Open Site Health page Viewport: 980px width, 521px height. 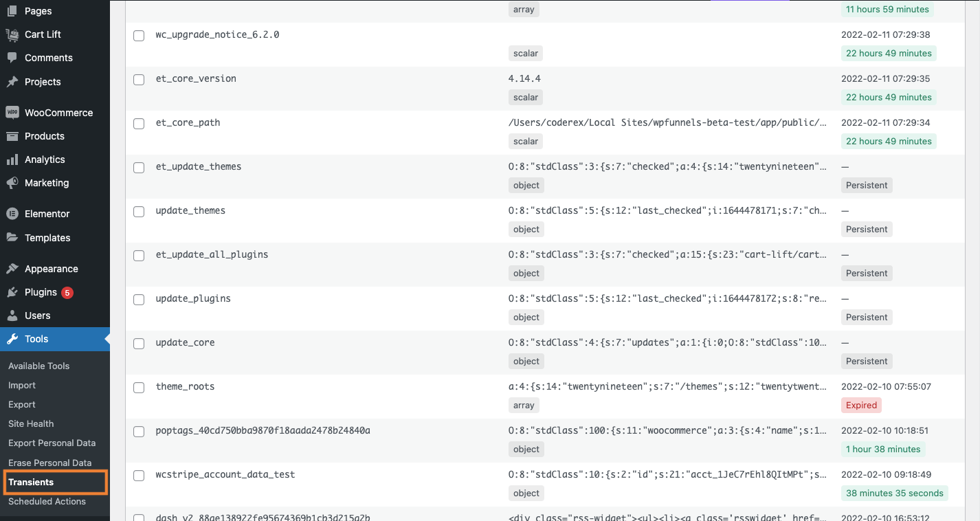click(31, 423)
